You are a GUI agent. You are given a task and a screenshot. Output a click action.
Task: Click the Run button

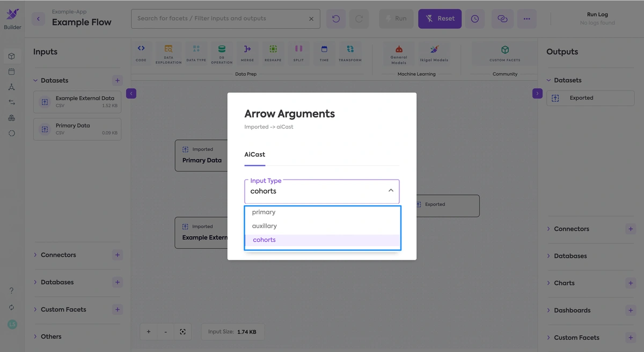396,19
